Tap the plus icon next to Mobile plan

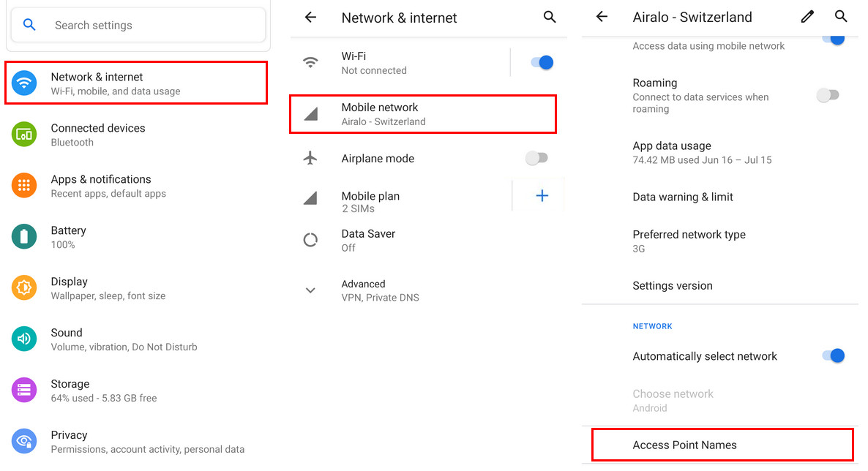click(542, 195)
